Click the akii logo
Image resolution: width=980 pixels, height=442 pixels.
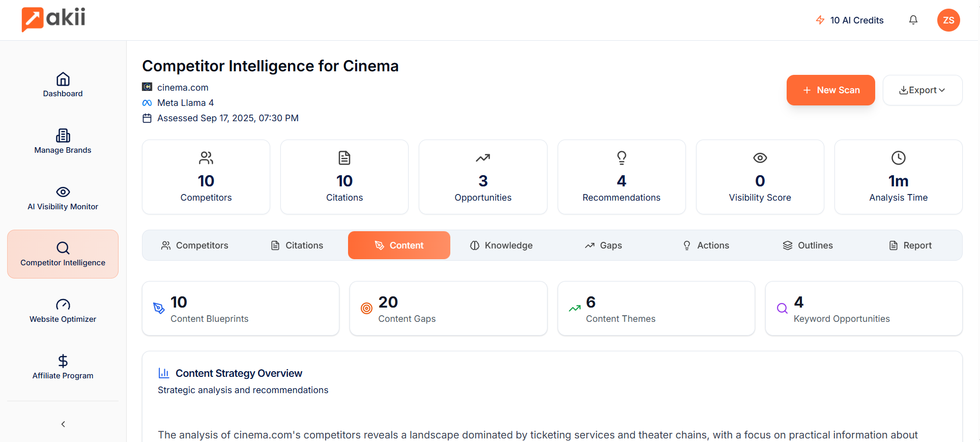click(x=53, y=19)
